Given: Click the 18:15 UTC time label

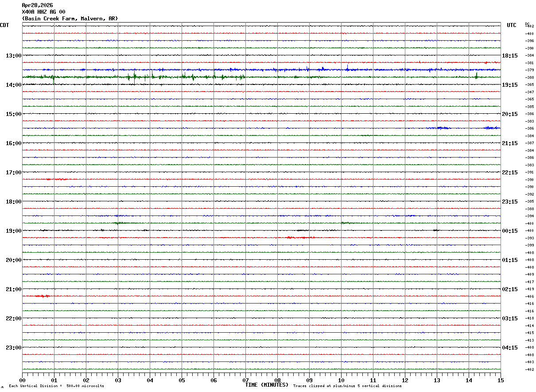Looking at the screenshot, I should pos(510,56).
